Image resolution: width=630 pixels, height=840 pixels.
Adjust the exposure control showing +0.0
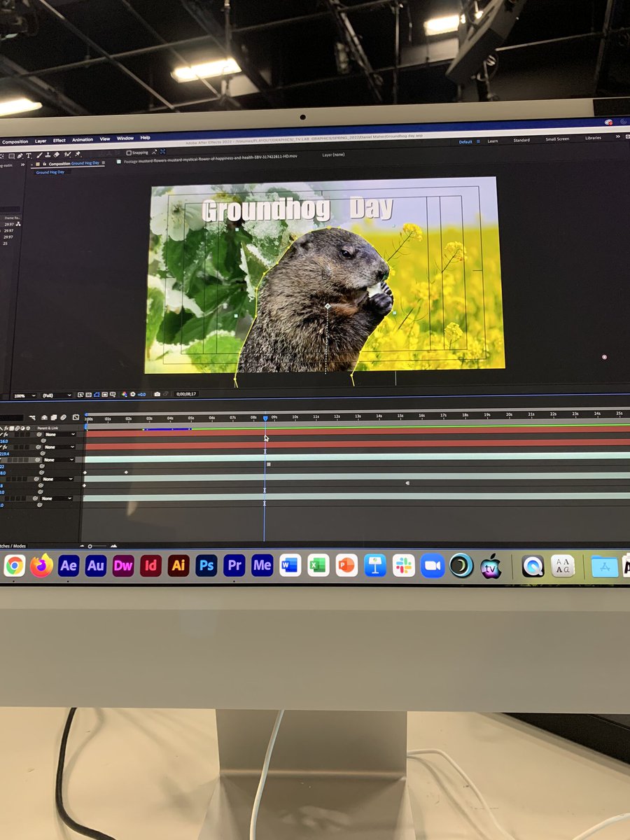coord(141,393)
